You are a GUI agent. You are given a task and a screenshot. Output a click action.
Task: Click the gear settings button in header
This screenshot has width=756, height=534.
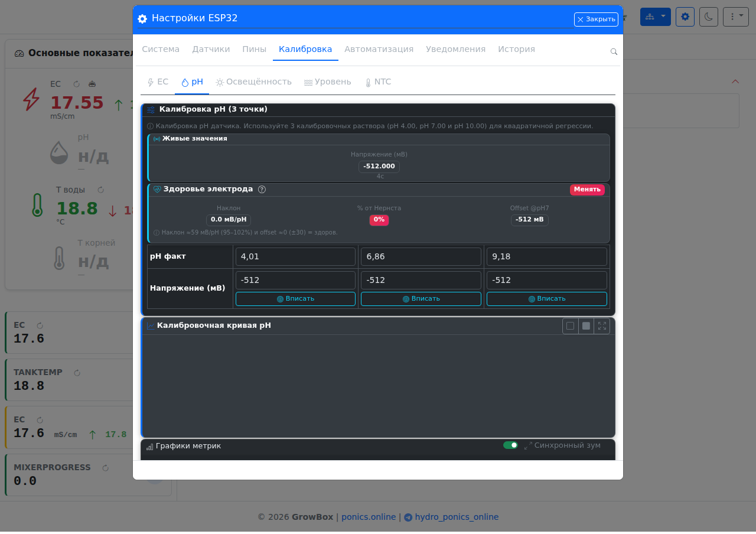685,17
